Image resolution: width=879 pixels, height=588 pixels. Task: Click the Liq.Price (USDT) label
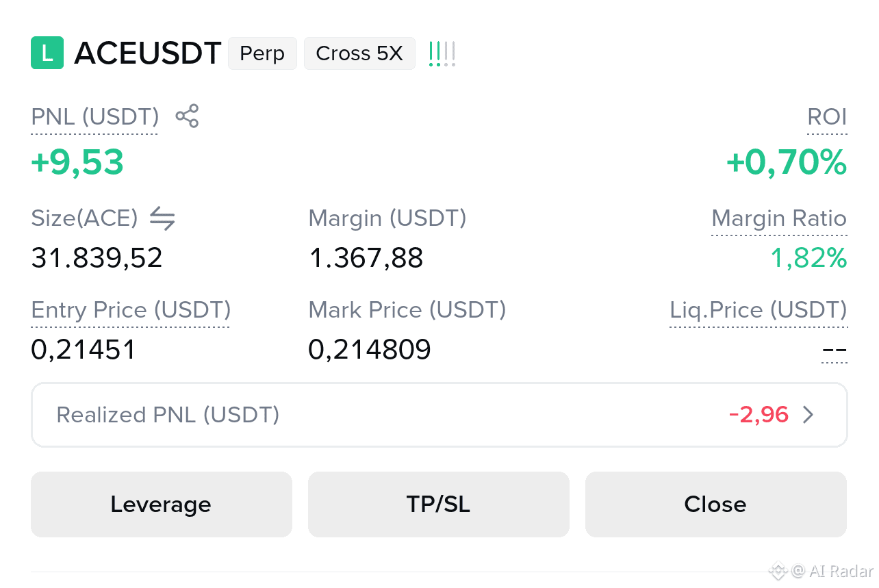coord(759,310)
